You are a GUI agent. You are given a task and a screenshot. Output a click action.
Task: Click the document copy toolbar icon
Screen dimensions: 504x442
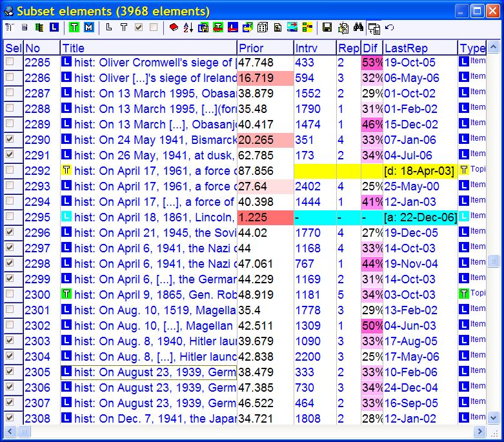point(343,28)
